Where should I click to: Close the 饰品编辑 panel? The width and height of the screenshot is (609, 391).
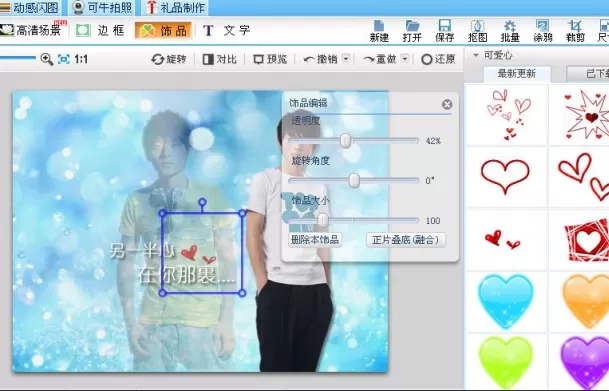447,104
